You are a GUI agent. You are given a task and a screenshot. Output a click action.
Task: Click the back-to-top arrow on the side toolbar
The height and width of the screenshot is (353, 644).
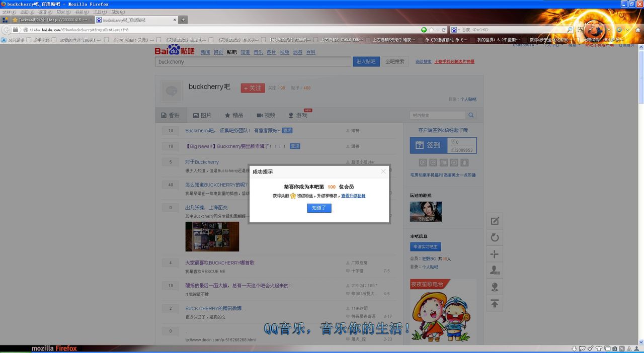495,304
